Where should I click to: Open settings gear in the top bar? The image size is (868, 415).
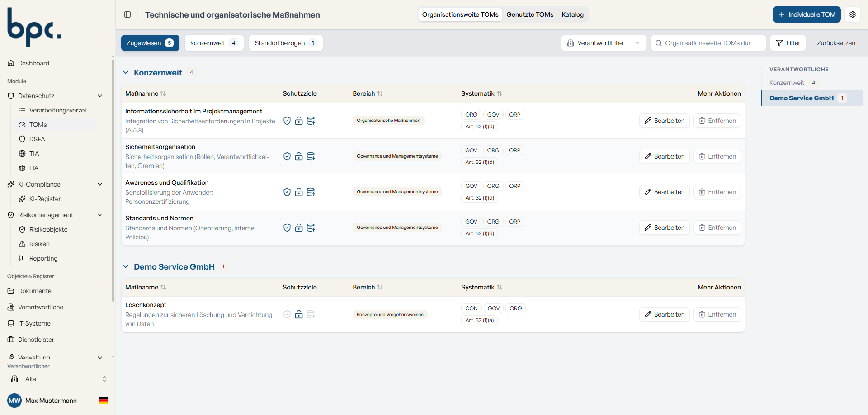[x=853, y=14]
